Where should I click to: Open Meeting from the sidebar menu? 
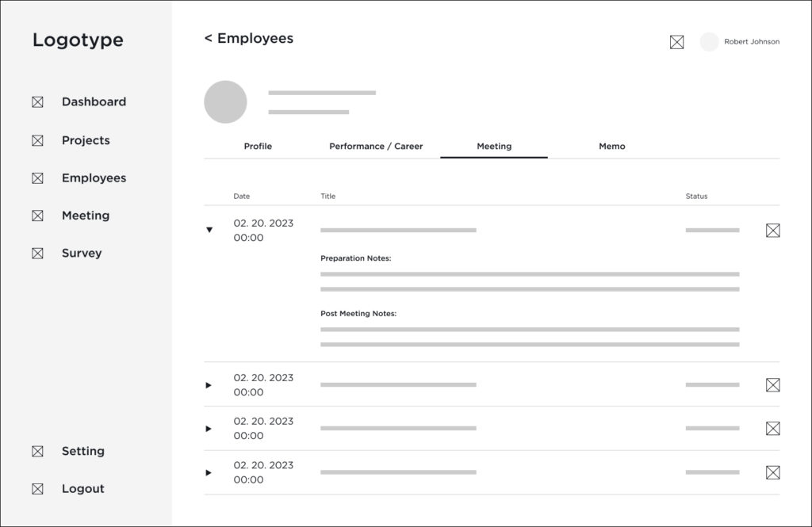(x=86, y=216)
